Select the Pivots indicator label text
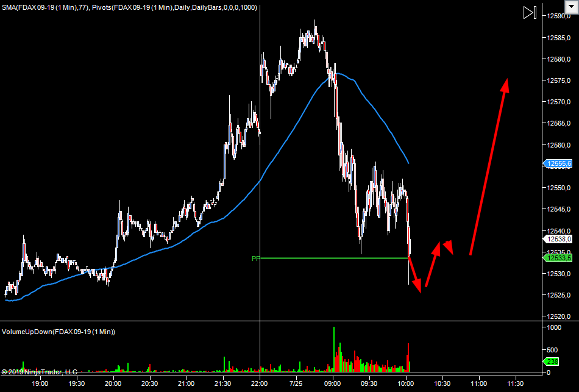579x392 pixels. click(x=179, y=7)
